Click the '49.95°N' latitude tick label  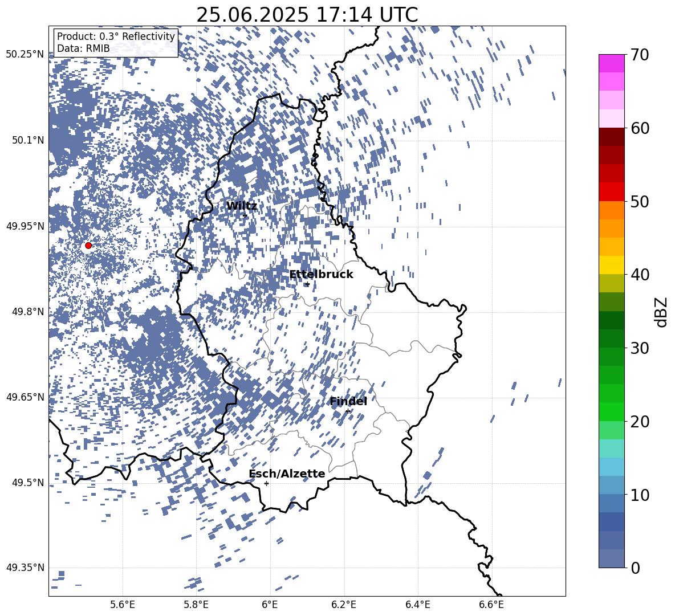tap(25, 226)
